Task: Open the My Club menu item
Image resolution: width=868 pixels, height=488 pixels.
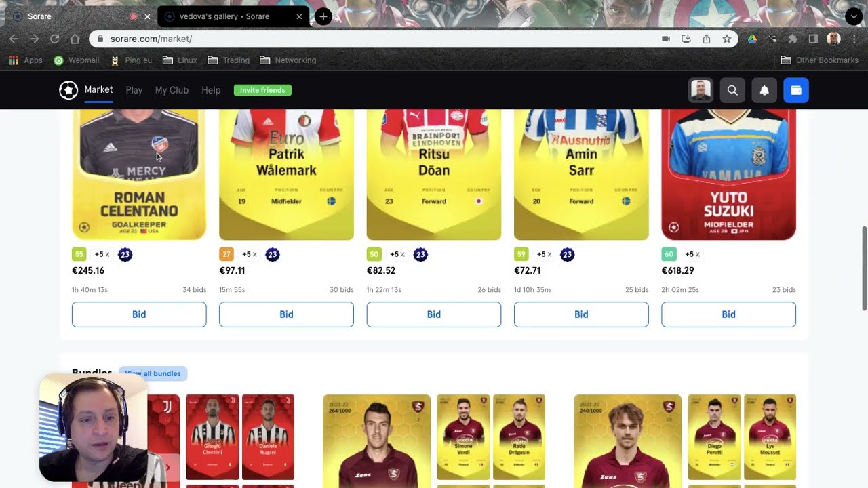Action: [x=172, y=90]
